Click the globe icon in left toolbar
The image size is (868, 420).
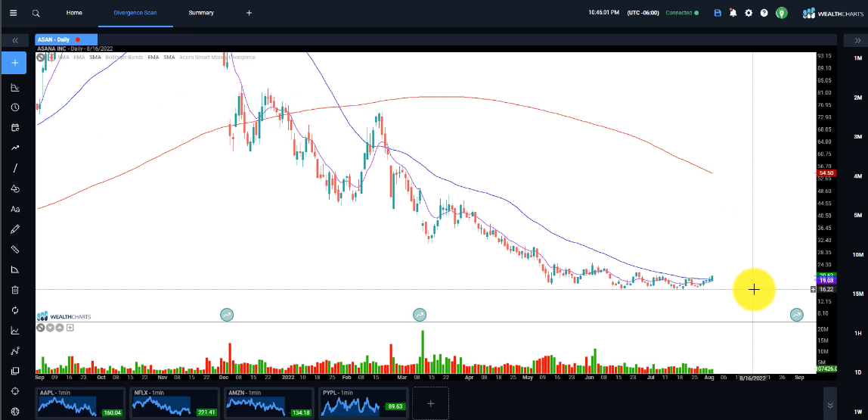pyautogui.click(x=15, y=411)
